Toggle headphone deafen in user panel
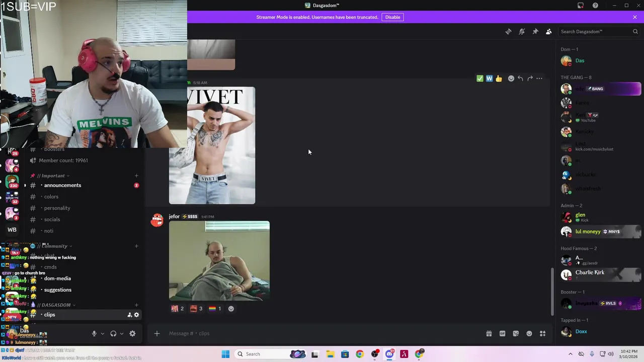644x362 pixels. [113, 333]
